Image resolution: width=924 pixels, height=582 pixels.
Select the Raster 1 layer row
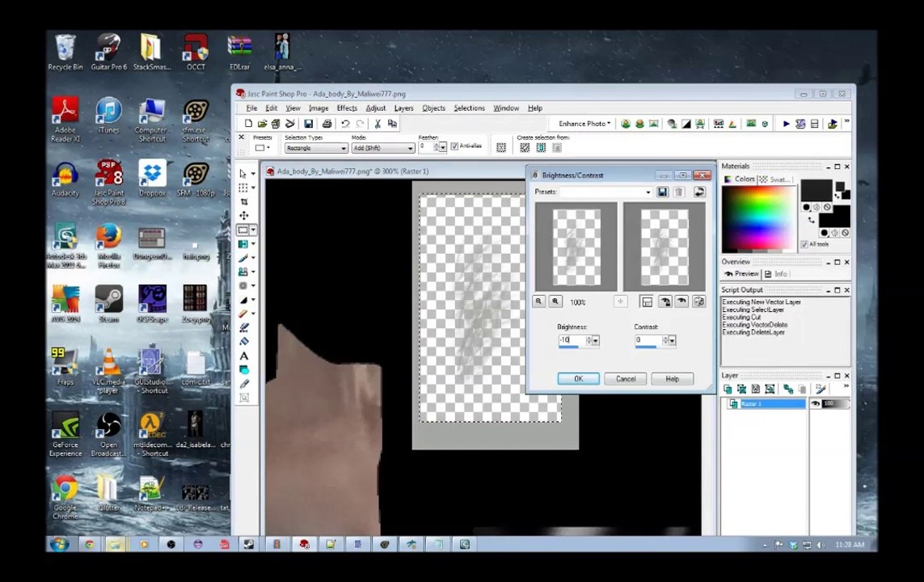point(766,403)
